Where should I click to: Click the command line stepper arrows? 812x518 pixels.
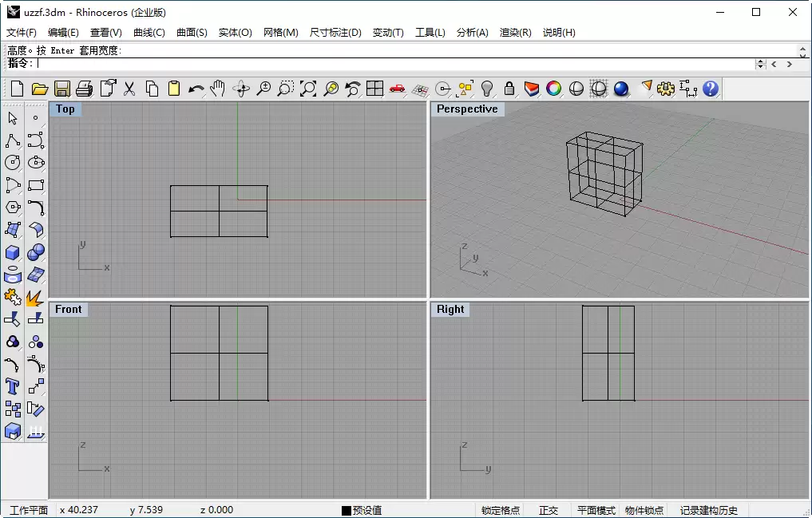coord(761,64)
